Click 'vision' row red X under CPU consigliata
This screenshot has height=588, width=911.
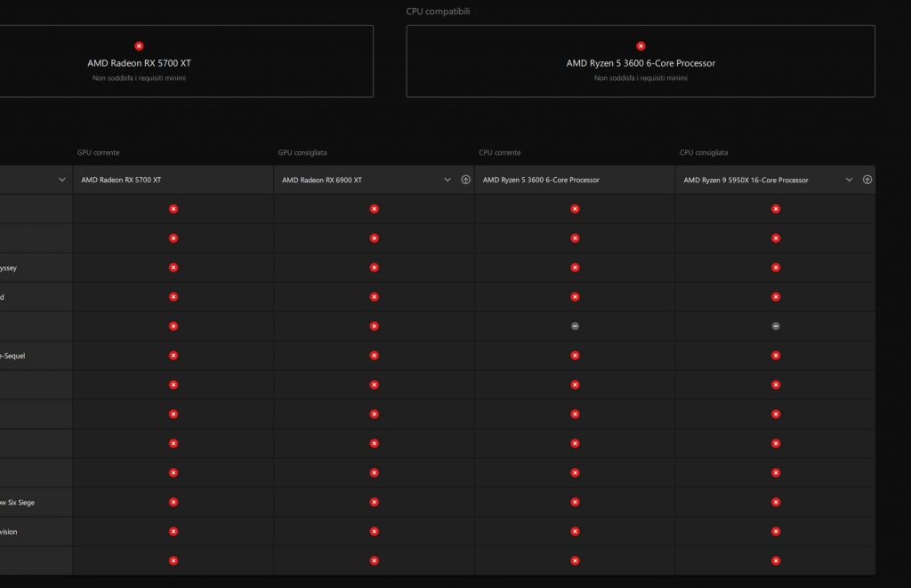click(x=776, y=531)
